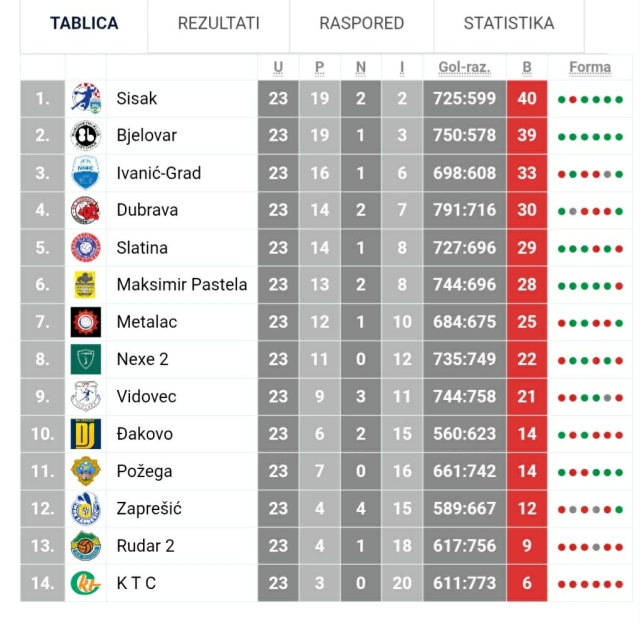Sort table by the B points column

pos(527,68)
